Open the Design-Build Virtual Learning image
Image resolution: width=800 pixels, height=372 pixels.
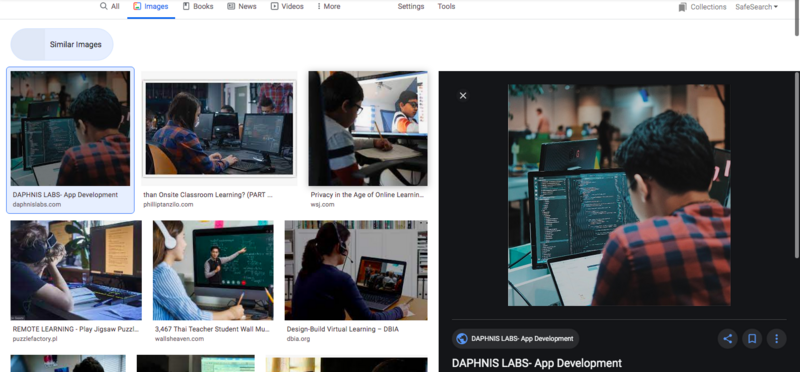[x=356, y=270]
